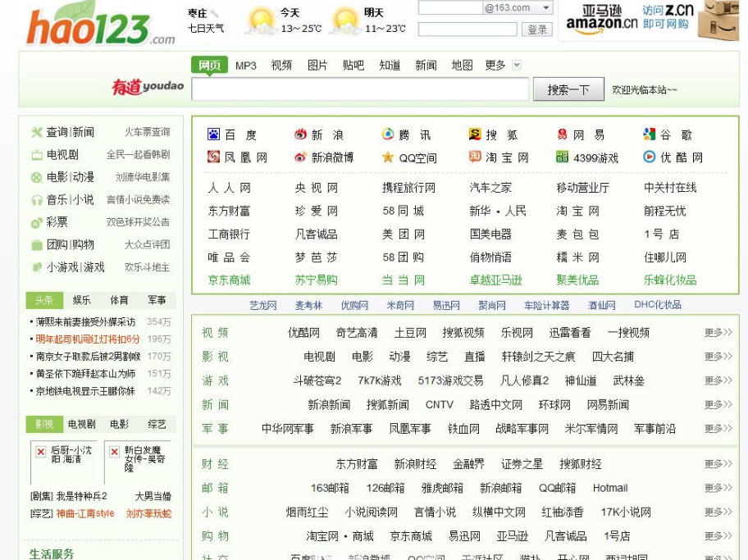The width and height of the screenshot is (748, 560).
Task: Open the 军事 news tab
Action: tap(157, 300)
